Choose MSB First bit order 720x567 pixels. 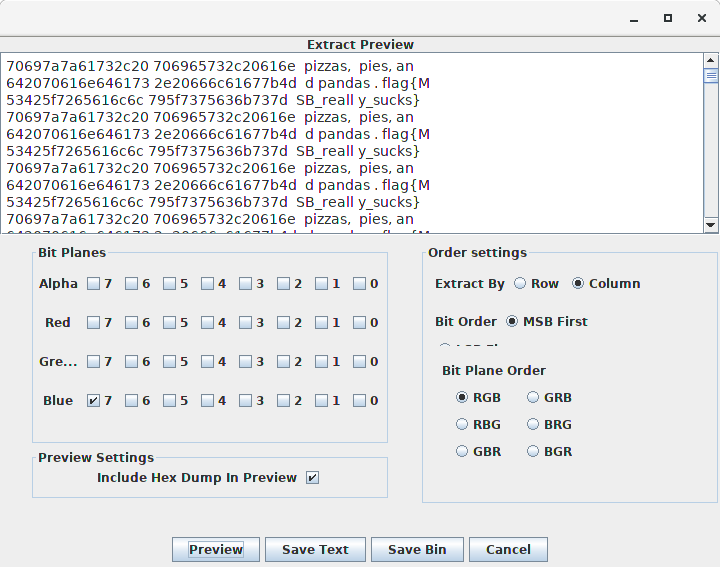click(512, 321)
